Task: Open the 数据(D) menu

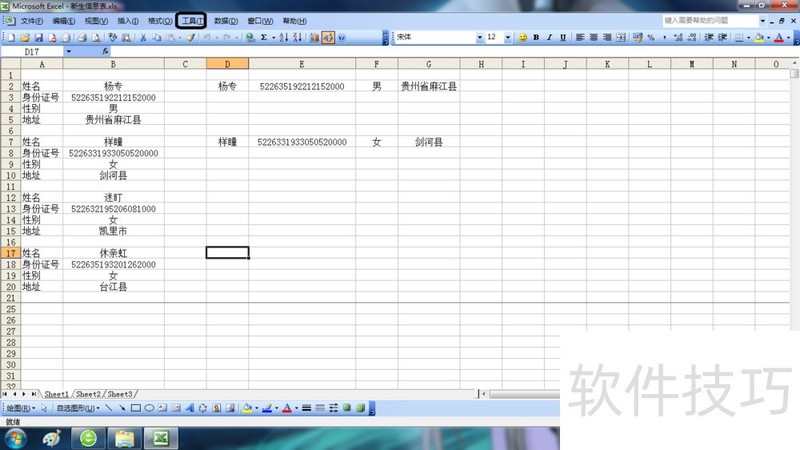Action: tap(226, 21)
